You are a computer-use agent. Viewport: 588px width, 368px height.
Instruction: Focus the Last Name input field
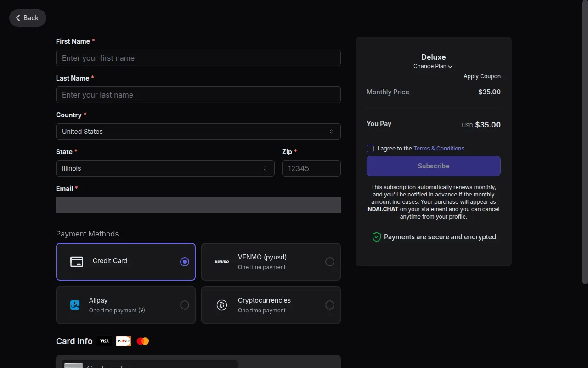tap(198, 95)
